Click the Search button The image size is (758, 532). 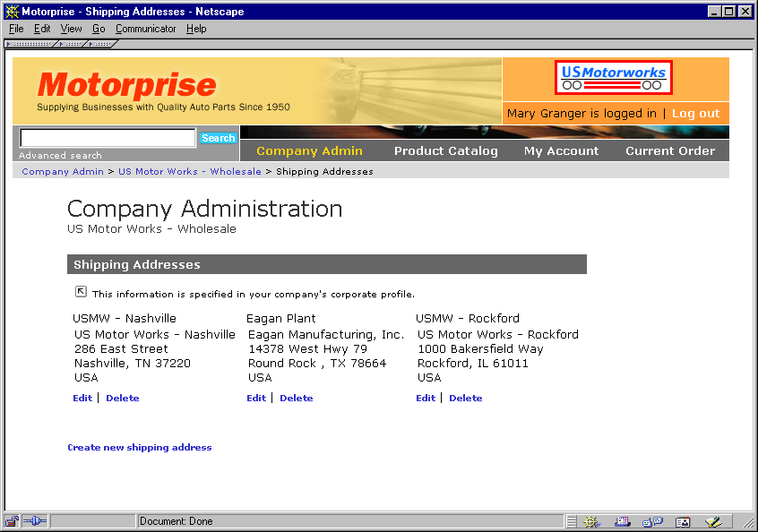coord(218,138)
